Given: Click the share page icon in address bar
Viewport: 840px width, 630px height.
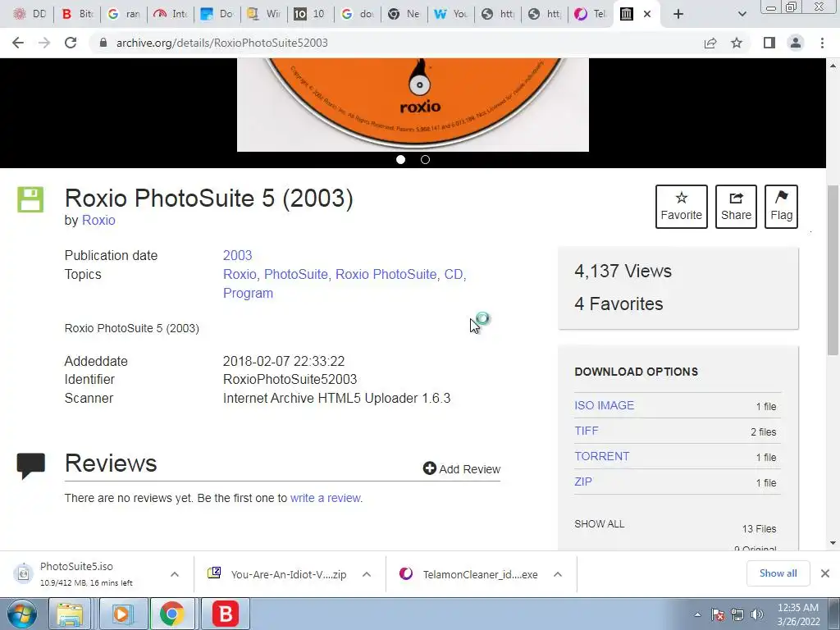Looking at the screenshot, I should [710, 43].
